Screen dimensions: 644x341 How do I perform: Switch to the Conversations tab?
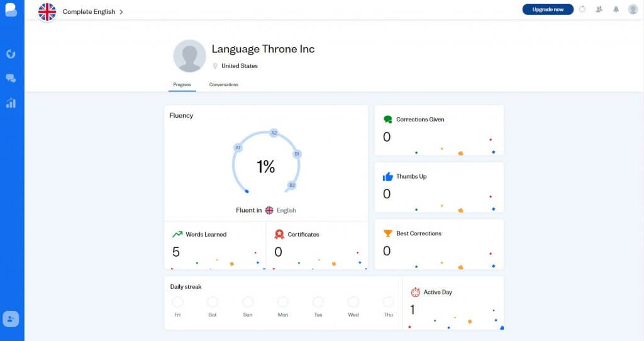[223, 84]
